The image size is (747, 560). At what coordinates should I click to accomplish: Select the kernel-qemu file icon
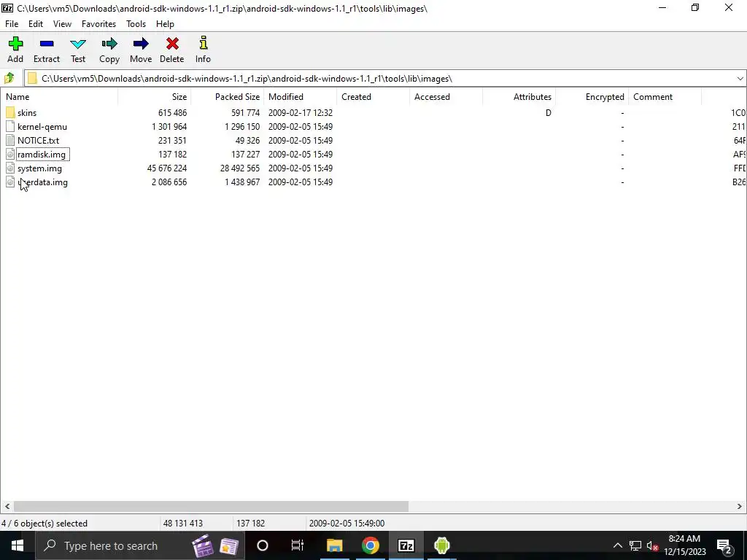pyautogui.click(x=10, y=127)
